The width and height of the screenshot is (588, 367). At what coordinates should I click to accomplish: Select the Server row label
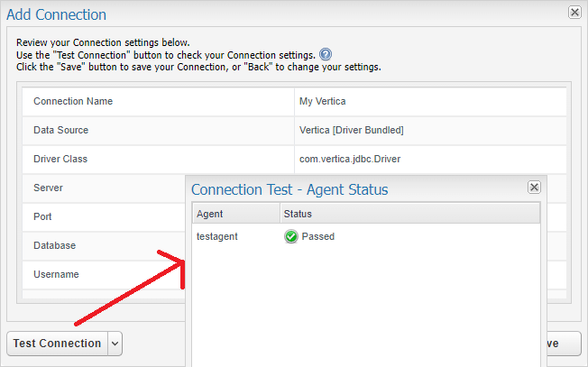pyautogui.click(x=48, y=188)
